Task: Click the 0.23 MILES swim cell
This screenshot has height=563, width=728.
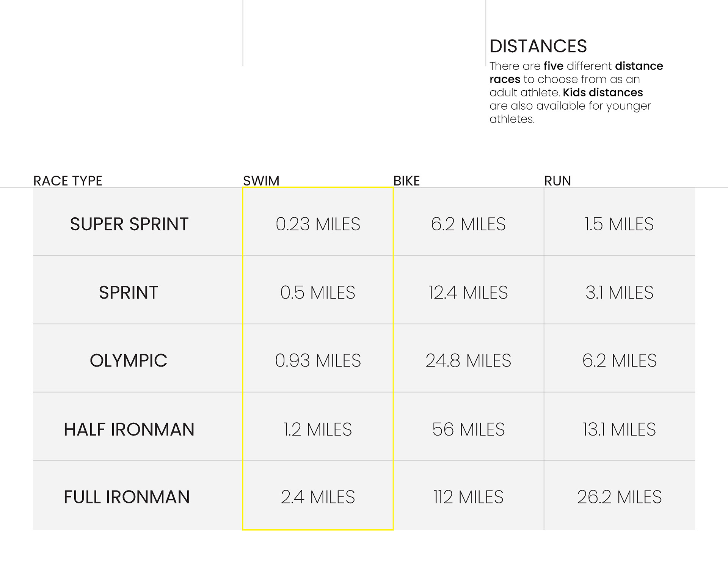Action: (318, 224)
